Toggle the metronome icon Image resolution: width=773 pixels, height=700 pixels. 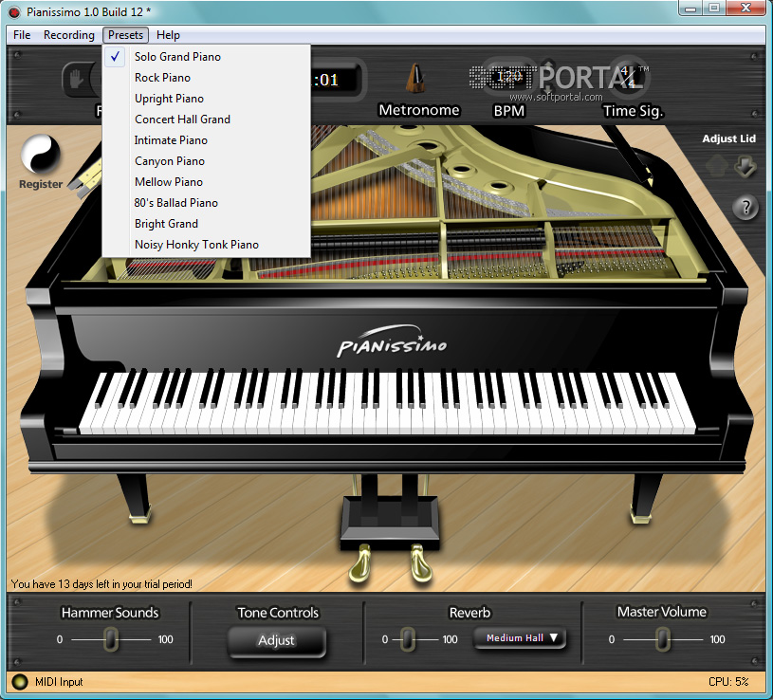coord(415,79)
